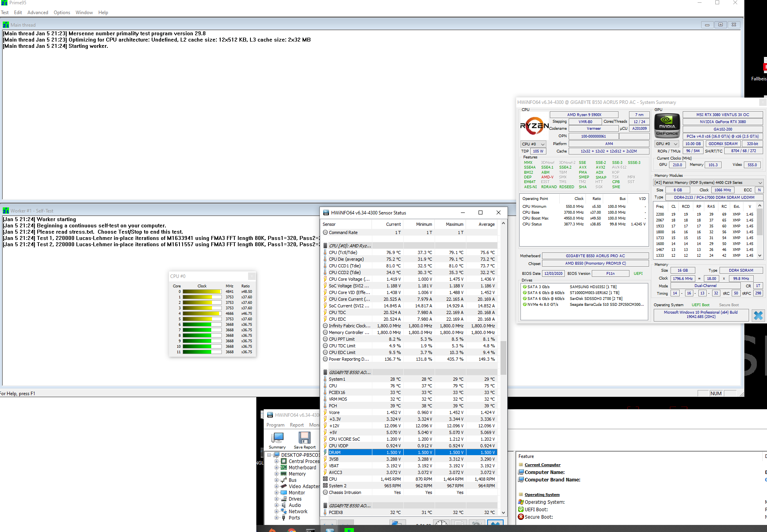Image resolution: width=767 pixels, height=532 pixels.
Task: Select the highlighted DRAM sensor row
Action: tap(410, 452)
